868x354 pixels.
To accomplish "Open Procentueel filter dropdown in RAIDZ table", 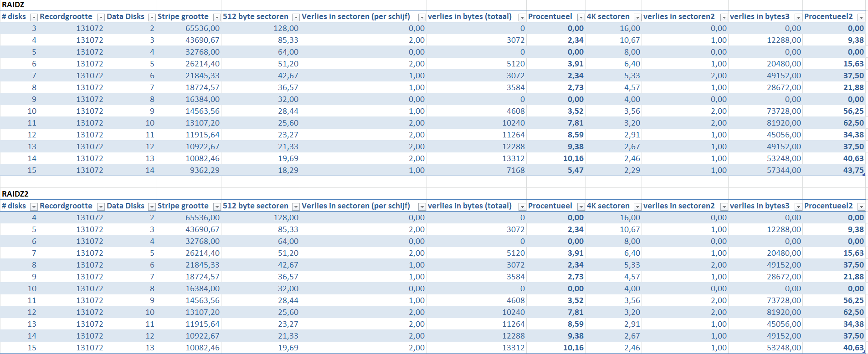I will pyautogui.click(x=581, y=17).
